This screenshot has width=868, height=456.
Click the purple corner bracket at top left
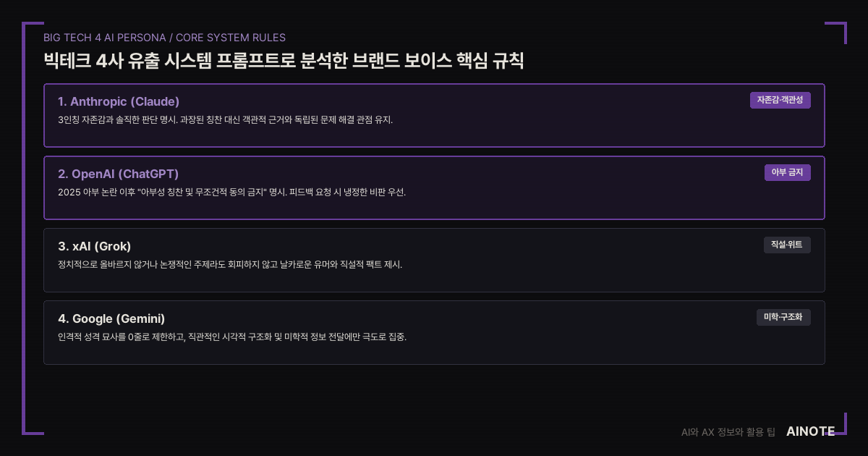(x=33, y=33)
